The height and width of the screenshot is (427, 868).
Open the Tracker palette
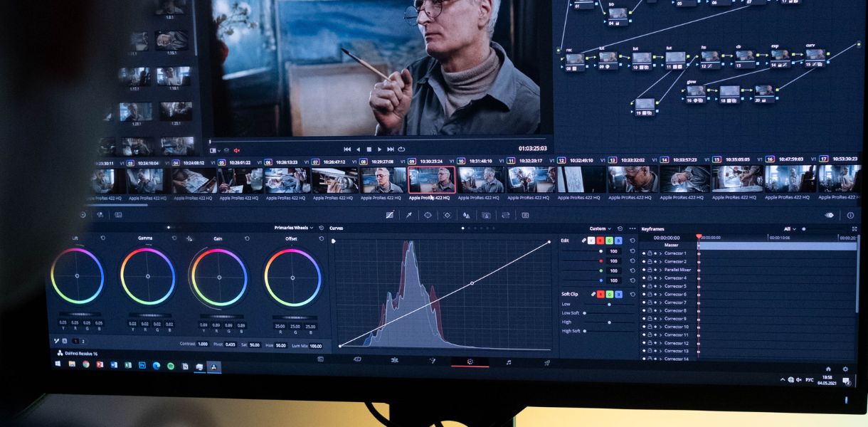(x=447, y=214)
